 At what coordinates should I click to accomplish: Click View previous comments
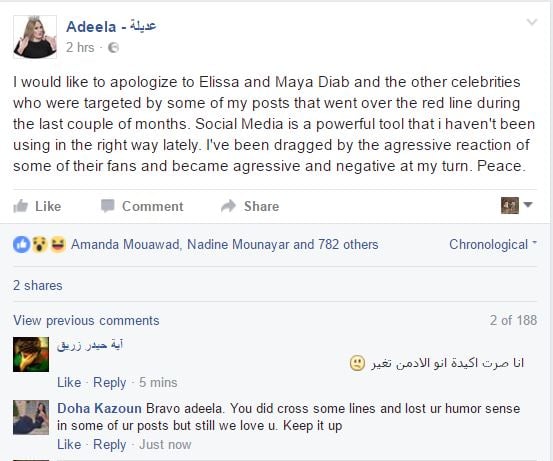(x=86, y=320)
